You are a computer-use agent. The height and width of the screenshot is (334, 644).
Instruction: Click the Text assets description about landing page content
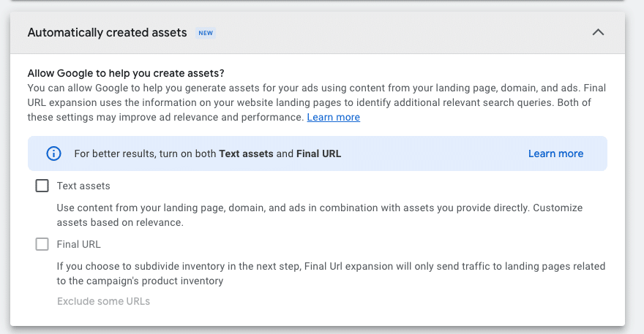320,215
